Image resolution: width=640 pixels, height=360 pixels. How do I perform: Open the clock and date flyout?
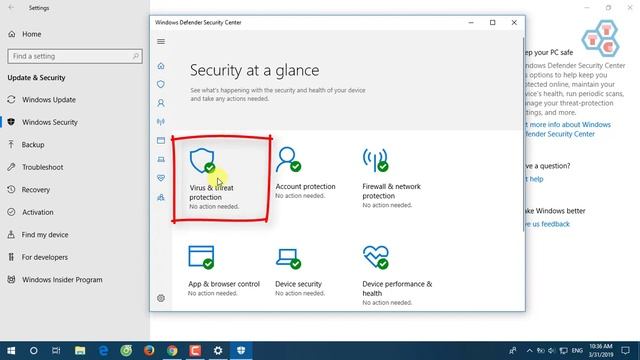pyautogui.click(x=601, y=351)
